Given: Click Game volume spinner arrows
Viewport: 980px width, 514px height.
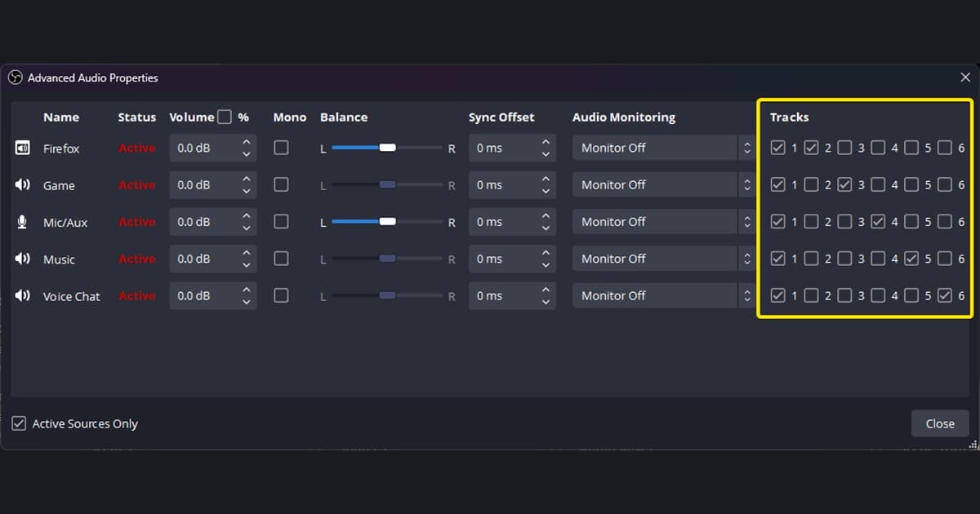Looking at the screenshot, I should pos(247,184).
